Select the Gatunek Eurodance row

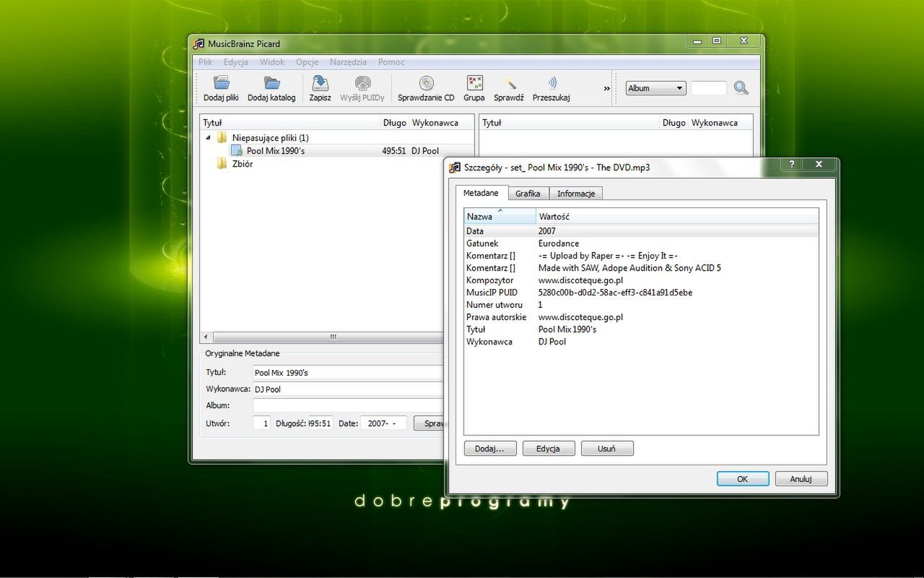(641, 243)
